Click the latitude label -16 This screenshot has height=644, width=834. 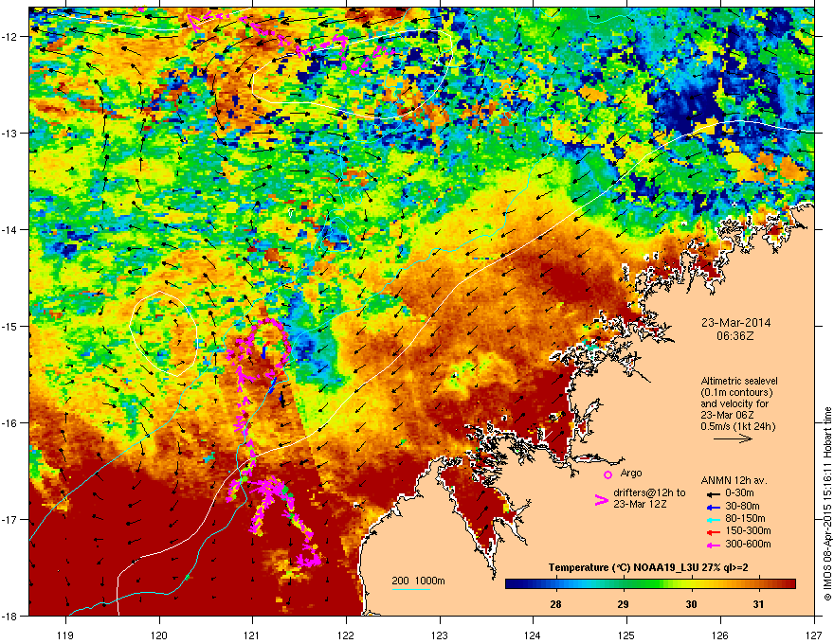(9, 423)
